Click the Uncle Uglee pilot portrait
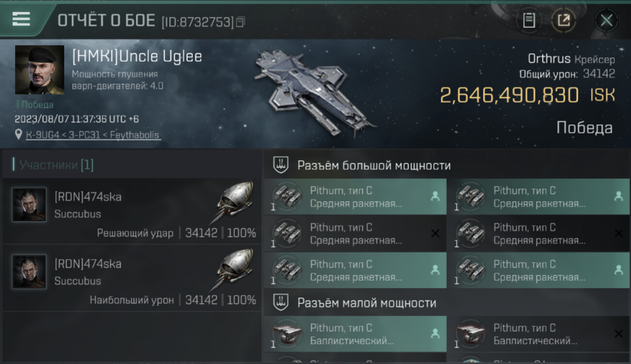The height and width of the screenshot is (364, 631). pyautogui.click(x=39, y=70)
